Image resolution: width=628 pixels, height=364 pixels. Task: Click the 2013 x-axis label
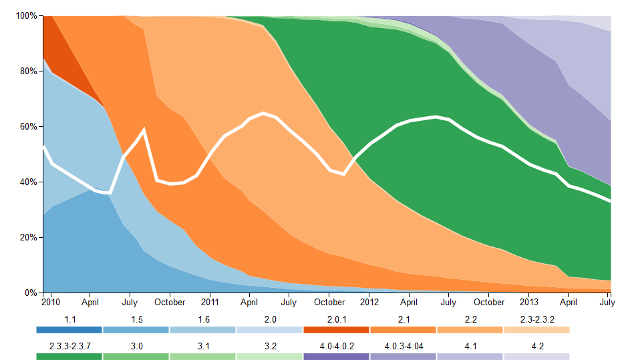tap(529, 302)
